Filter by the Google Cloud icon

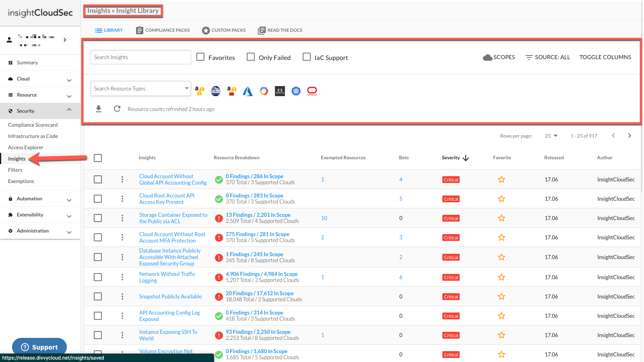coord(264,91)
